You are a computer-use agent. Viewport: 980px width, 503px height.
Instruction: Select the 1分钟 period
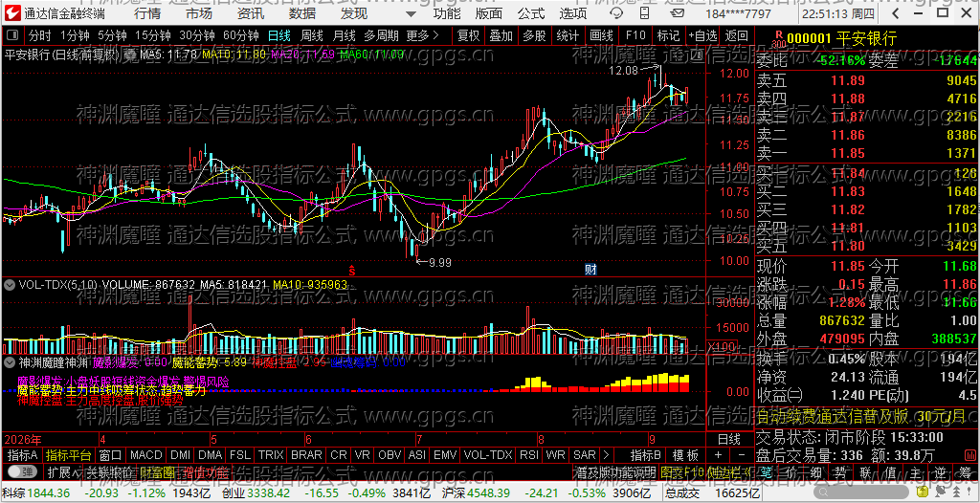coord(75,35)
